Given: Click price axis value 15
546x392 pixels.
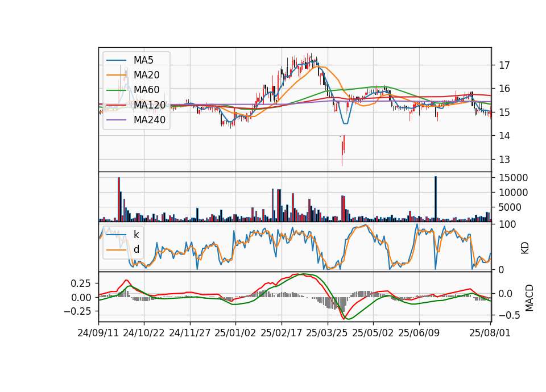Looking at the screenshot, I should click(504, 112).
